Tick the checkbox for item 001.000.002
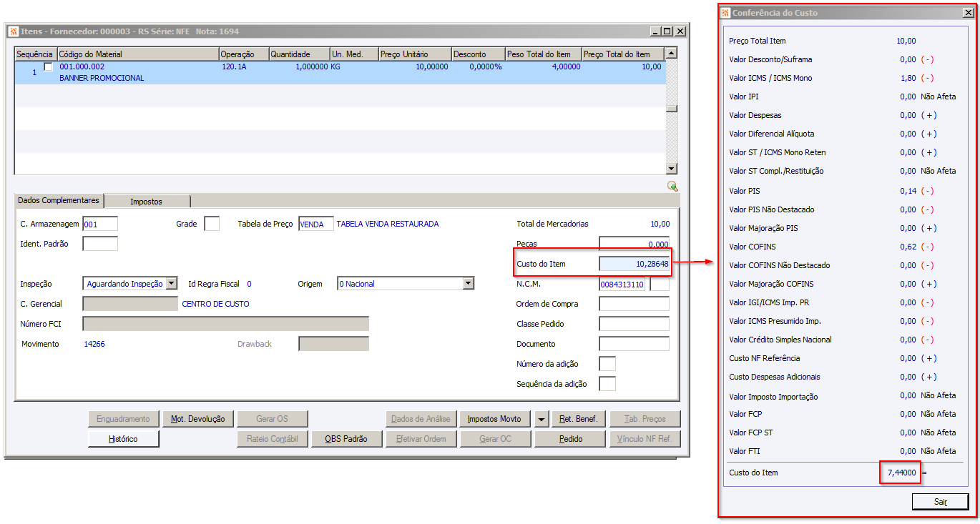 [x=49, y=66]
